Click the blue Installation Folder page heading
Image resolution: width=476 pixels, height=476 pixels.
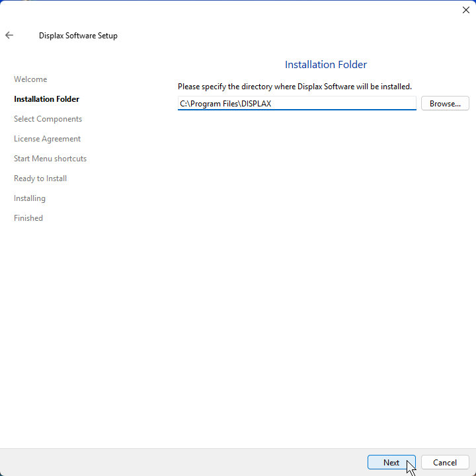(x=325, y=65)
